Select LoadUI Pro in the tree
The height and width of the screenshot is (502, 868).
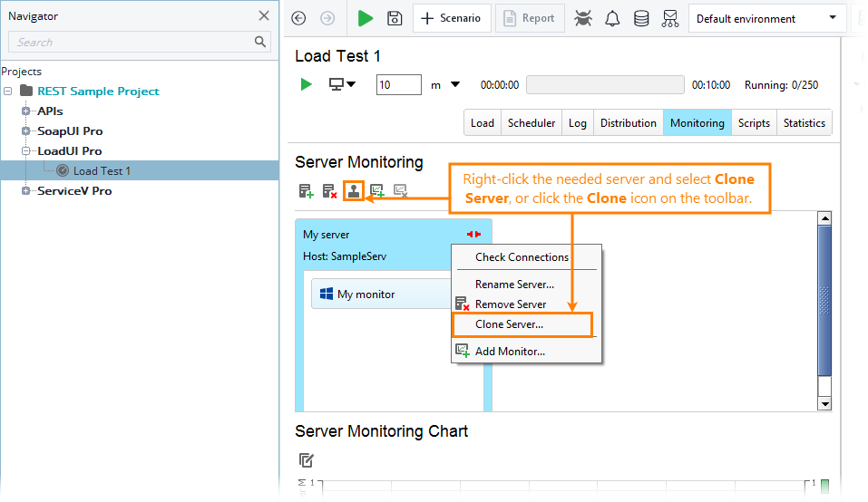coord(70,151)
